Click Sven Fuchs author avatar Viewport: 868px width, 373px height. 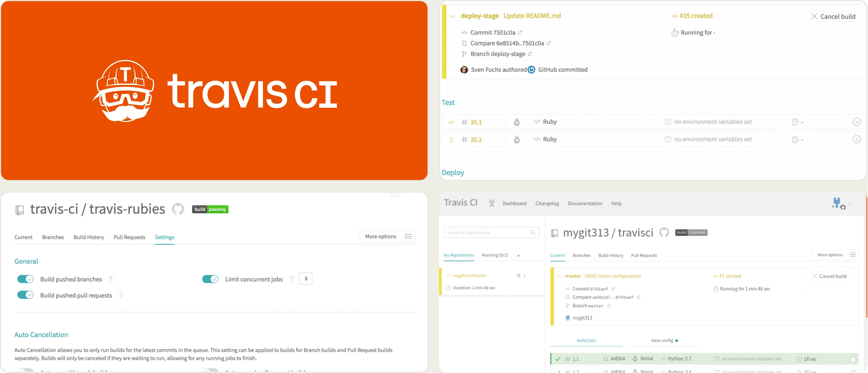point(464,70)
